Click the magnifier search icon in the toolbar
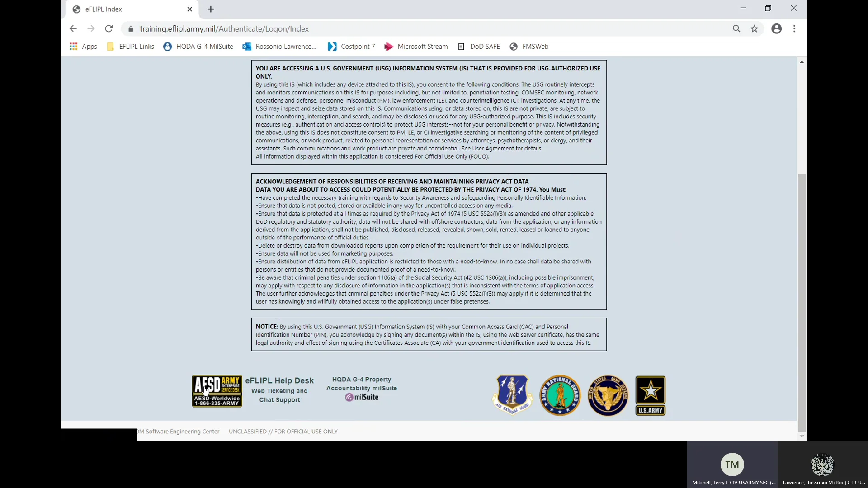The height and width of the screenshot is (488, 868). 737,28
